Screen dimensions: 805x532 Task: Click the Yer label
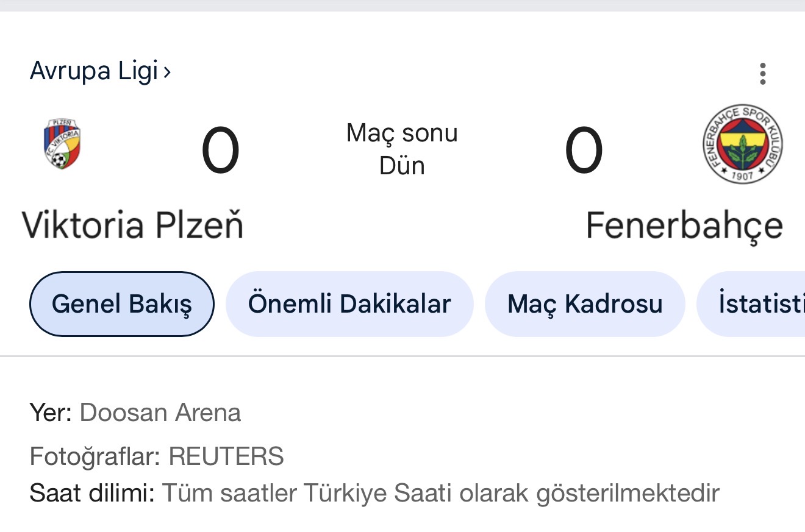point(51,413)
